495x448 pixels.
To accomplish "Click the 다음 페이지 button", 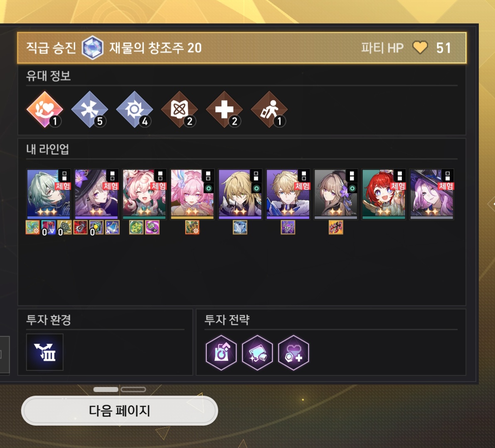I will coord(119,411).
